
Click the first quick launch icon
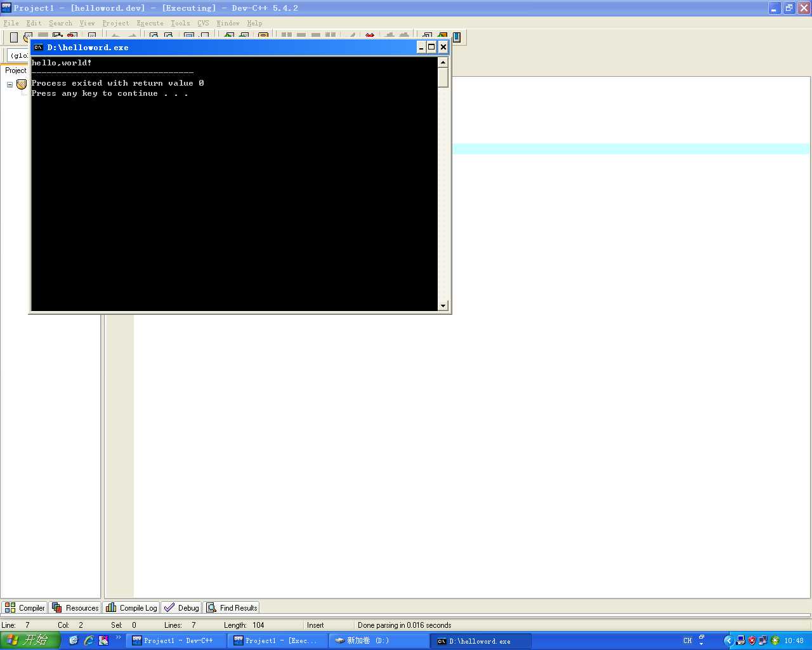[x=74, y=640]
